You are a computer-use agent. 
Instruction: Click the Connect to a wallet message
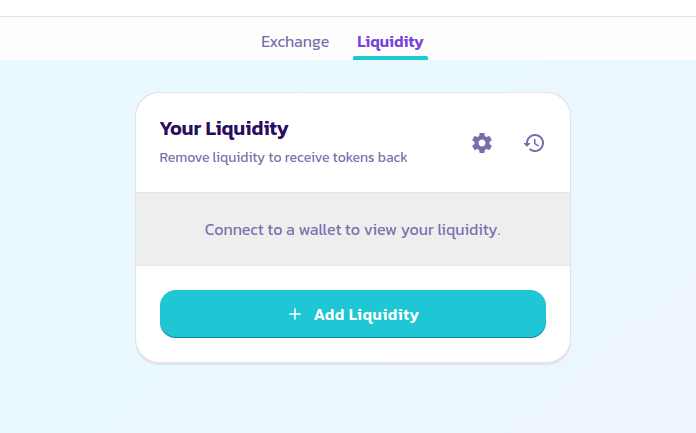click(x=352, y=230)
